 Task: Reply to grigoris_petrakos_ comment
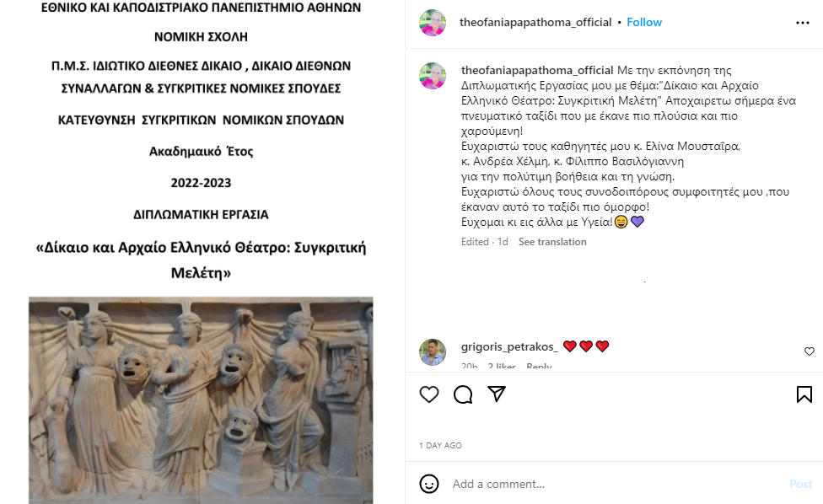[539, 366]
